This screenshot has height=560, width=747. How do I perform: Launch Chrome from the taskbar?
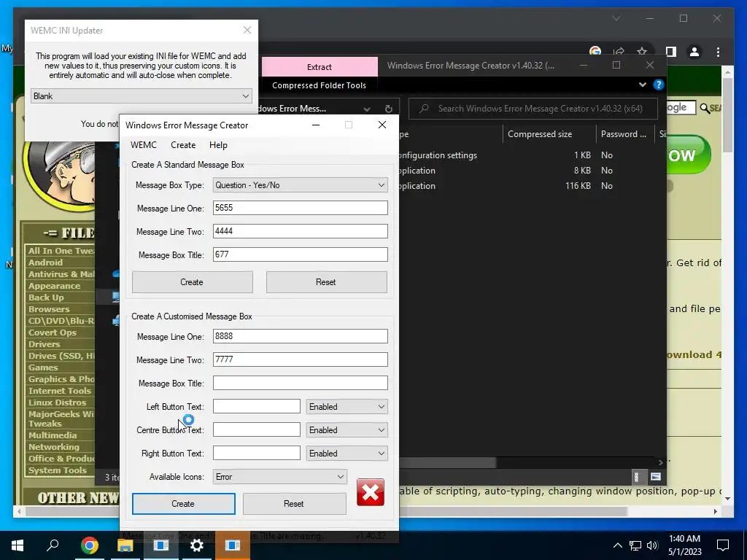point(89,545)
